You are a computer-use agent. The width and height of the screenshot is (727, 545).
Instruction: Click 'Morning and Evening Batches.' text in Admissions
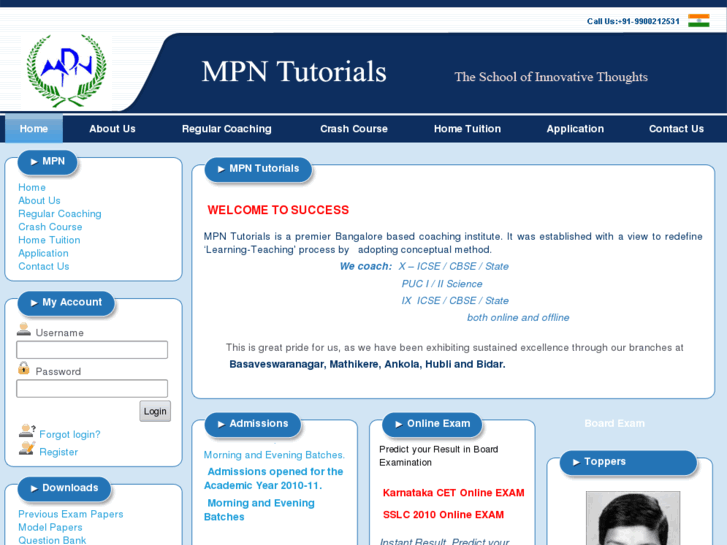tap(274, 455)
